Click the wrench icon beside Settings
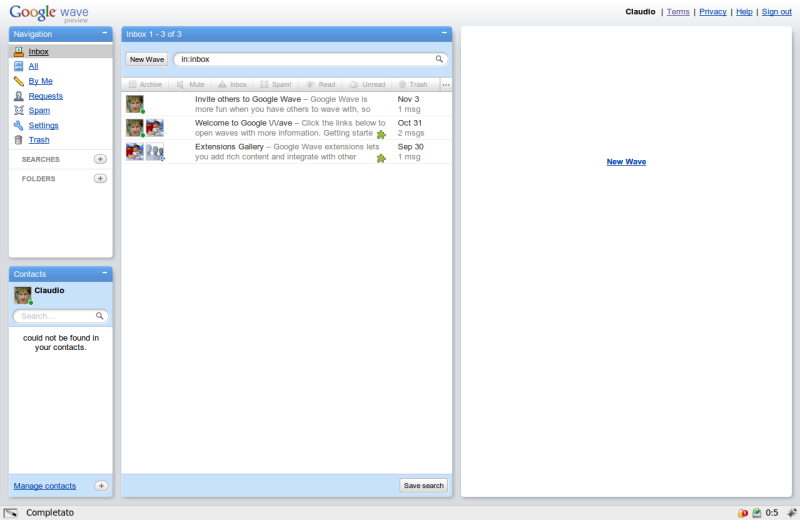 point(19,125)
